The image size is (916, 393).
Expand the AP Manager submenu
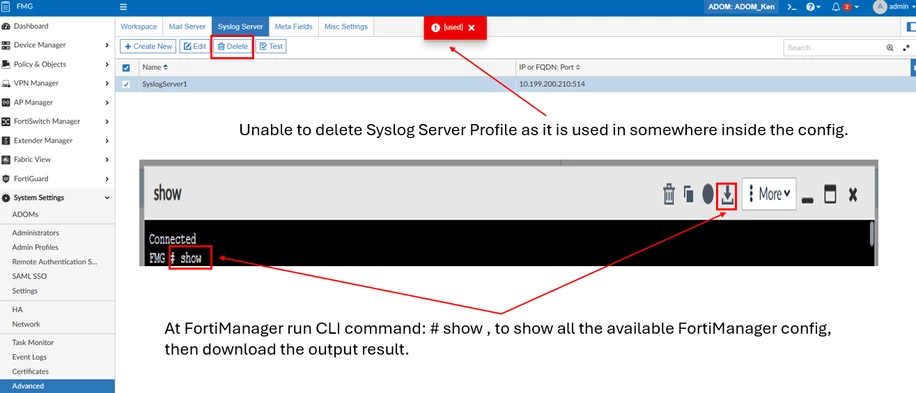pyautogui.click(x=107, y=102)
